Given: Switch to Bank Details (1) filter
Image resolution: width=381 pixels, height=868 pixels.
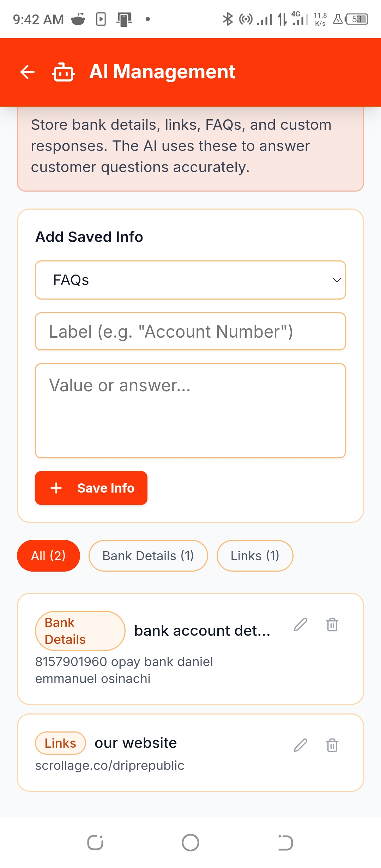Looking at the screenshot, I should pyautogui.click(x=148, y=556).
